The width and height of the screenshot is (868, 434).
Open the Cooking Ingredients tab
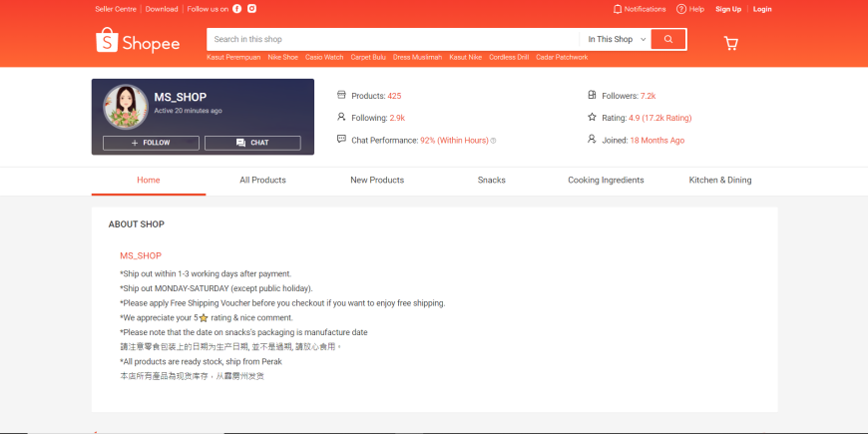click(x=606, y=181)
